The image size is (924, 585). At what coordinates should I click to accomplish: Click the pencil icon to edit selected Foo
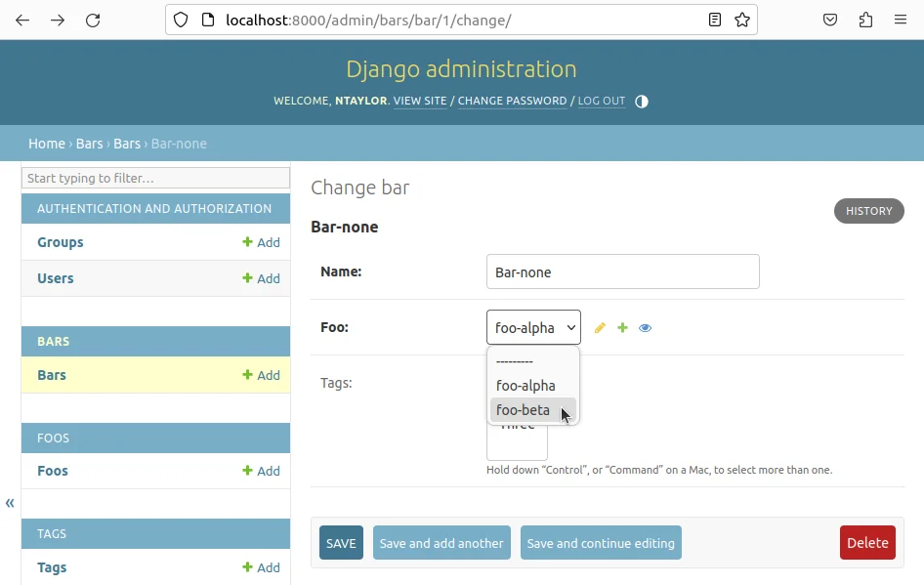click(x=600, y=328)
